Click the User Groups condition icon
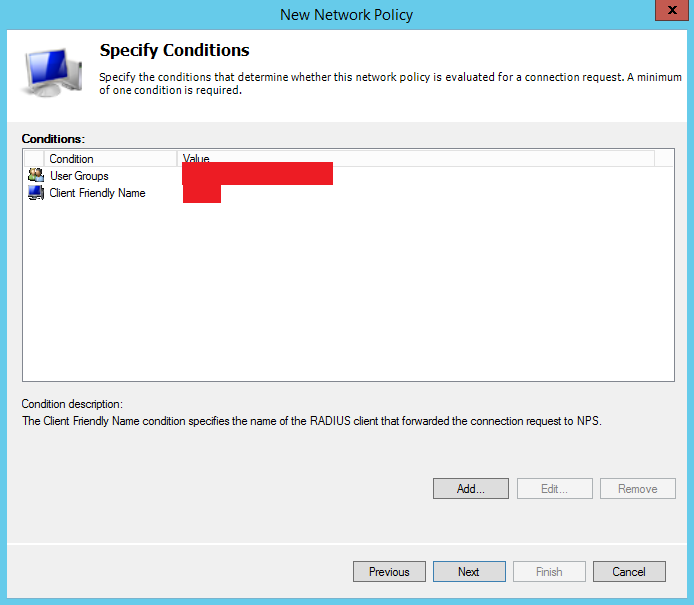 [36, 176]
